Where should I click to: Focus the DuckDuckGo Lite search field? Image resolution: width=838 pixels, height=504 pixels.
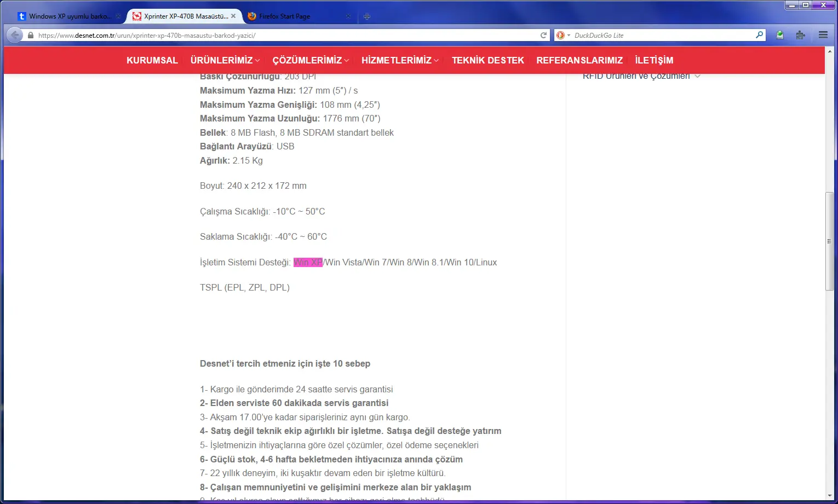[x=663, y=35]
